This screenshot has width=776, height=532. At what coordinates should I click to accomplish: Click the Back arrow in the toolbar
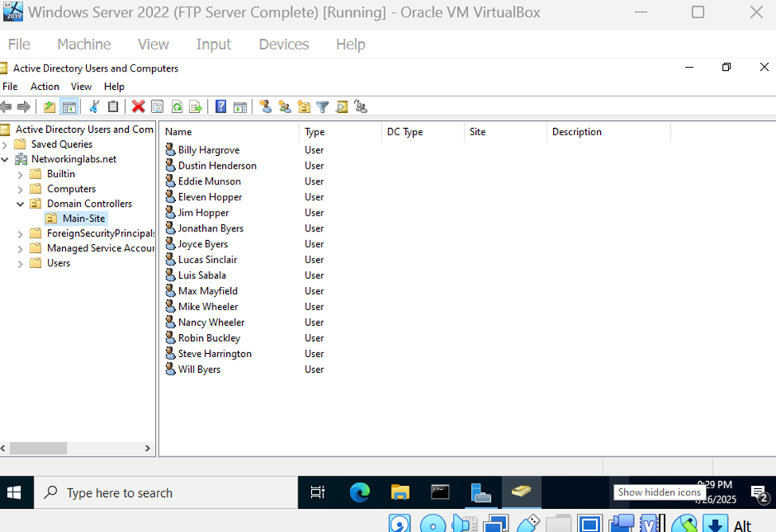(6, 107)
